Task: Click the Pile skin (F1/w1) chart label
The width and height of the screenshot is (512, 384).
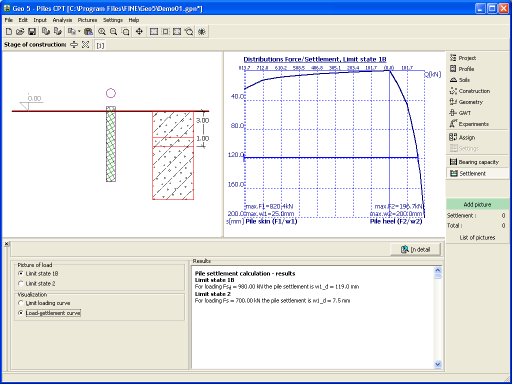Action: tap(271, 221)
